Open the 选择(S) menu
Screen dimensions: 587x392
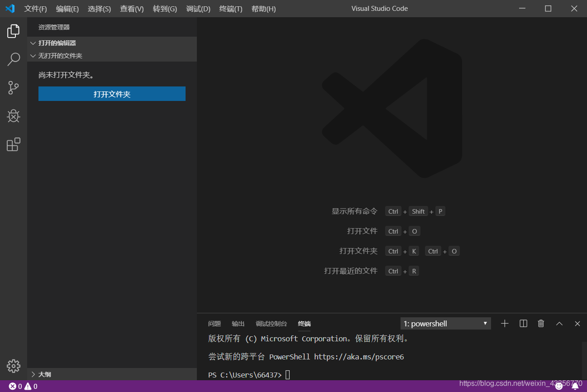pos(99,9)
